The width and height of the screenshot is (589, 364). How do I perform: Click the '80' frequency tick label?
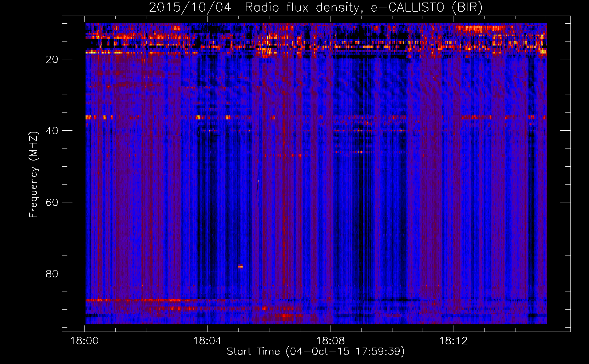click(52, 274)
